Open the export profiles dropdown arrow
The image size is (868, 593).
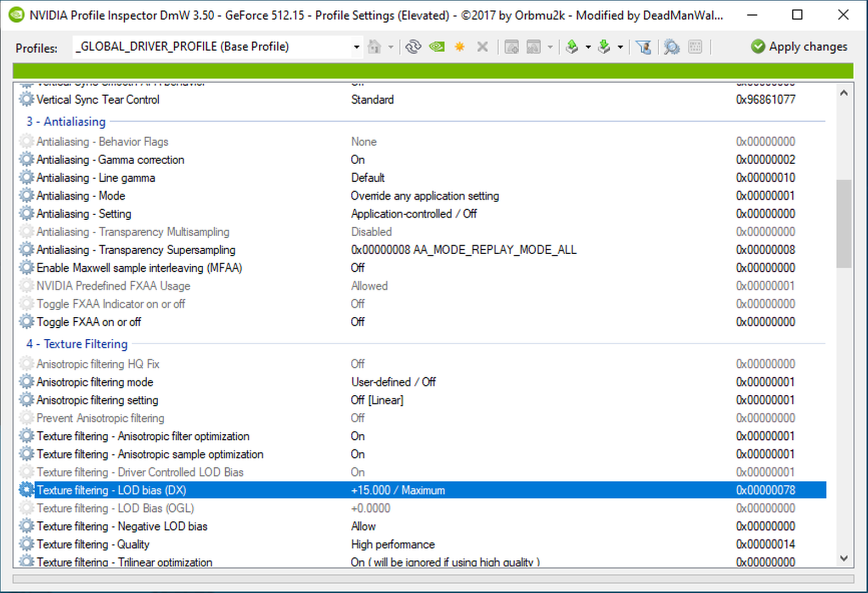tap(588, 47)
